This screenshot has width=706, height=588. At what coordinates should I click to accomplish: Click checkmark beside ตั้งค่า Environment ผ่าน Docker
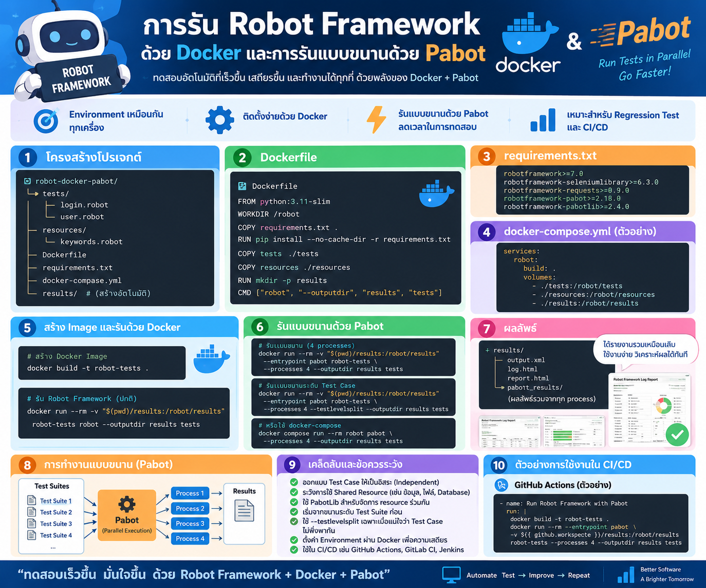[294, 540]
